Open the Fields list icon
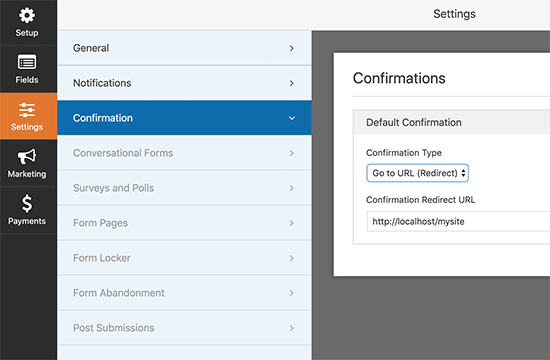This screenshot has width=550, height=360. click(27, 63)
